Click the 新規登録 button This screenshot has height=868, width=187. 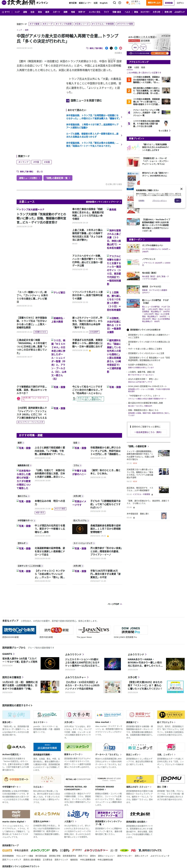169,3
